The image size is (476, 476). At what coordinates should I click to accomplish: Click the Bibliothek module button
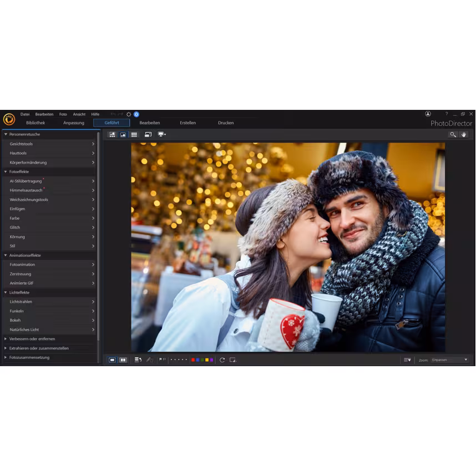[36, 123]
